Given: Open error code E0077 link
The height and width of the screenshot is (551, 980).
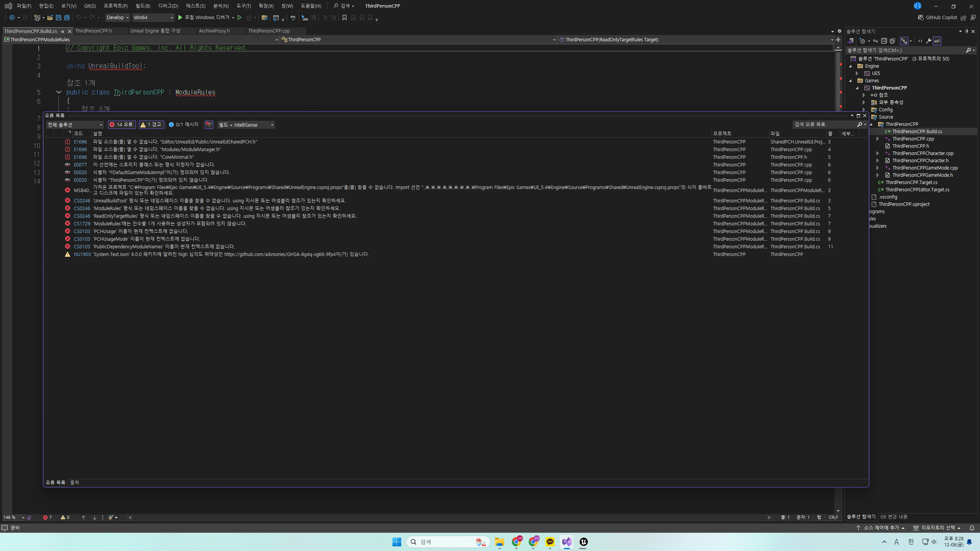Looking at the screenshot, I should pyautogui.click(x=80, y=165).
